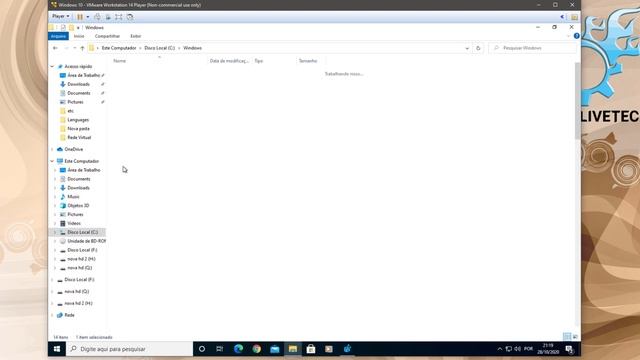
Task: Select Rede in navigation pane
Action: pyautogui.click(x=69, y=315)
